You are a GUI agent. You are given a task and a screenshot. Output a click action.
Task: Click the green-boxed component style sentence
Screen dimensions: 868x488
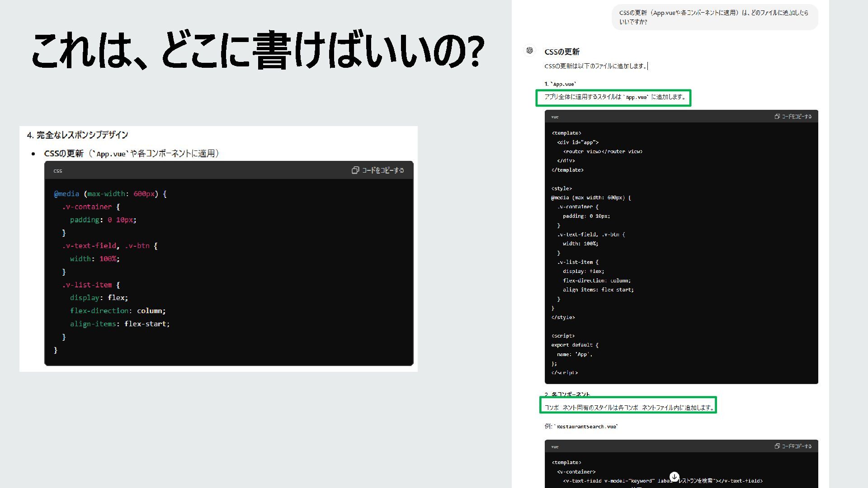click(628, 407)
